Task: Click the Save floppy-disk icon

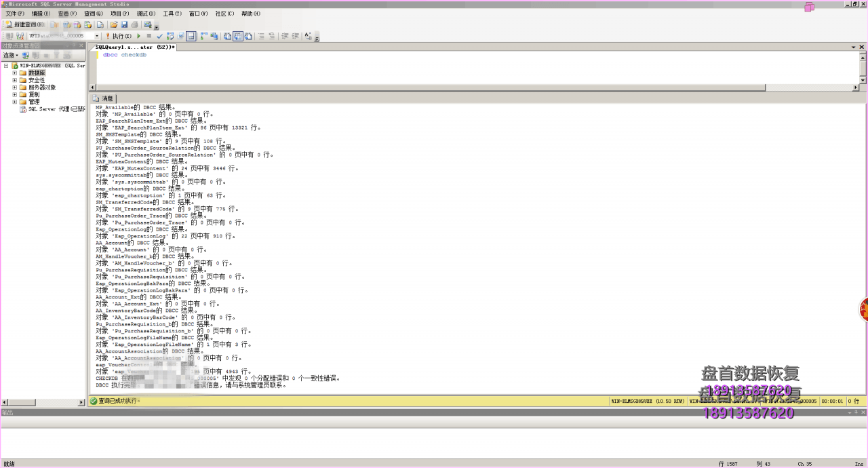Action: pos(124,24)
